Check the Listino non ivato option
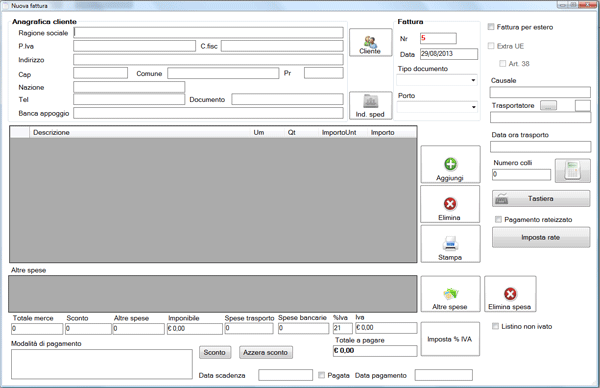The height and width of the screenshot is (388, 600). click(x=496, y=326)
